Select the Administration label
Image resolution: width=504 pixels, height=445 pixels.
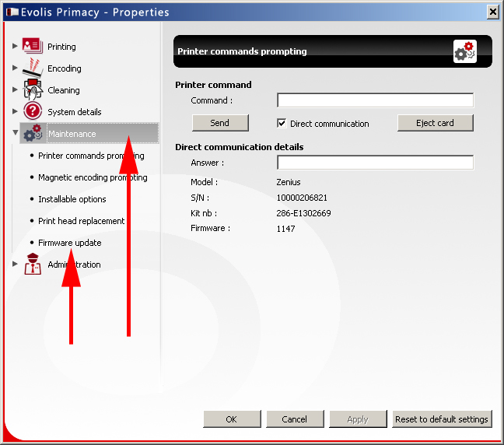tap(74, 265)
